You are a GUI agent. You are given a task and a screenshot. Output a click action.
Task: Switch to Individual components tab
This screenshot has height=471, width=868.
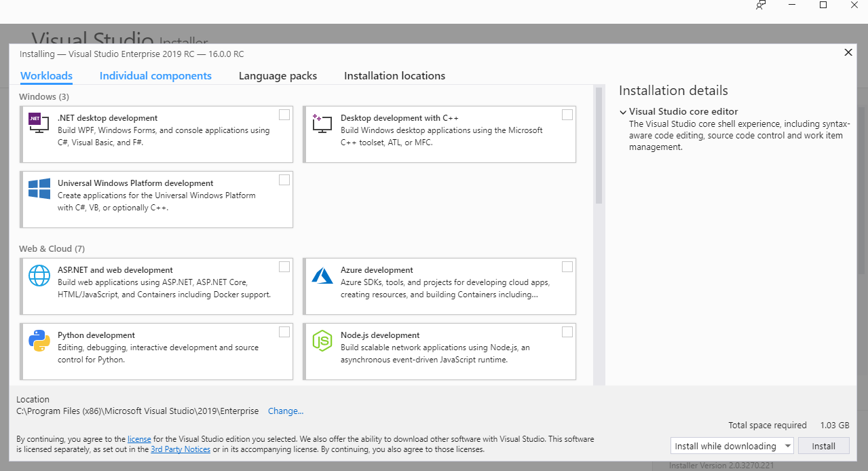click(x=155, y=76)
